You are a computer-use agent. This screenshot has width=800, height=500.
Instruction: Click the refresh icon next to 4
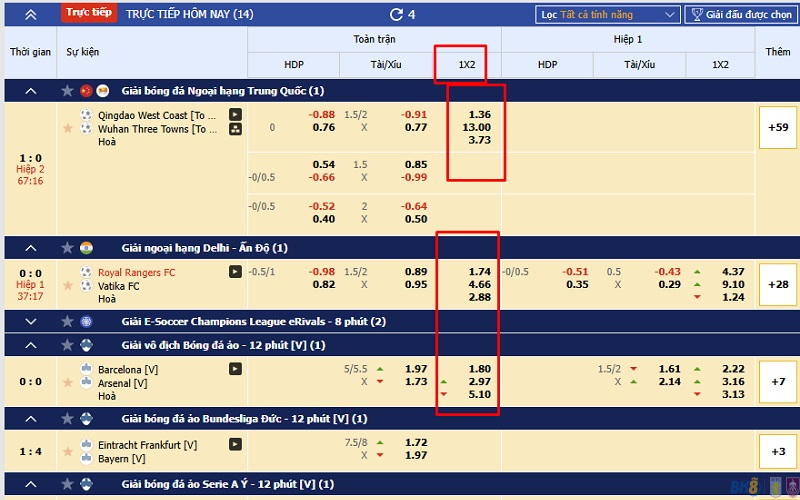(x=396, y=14)
